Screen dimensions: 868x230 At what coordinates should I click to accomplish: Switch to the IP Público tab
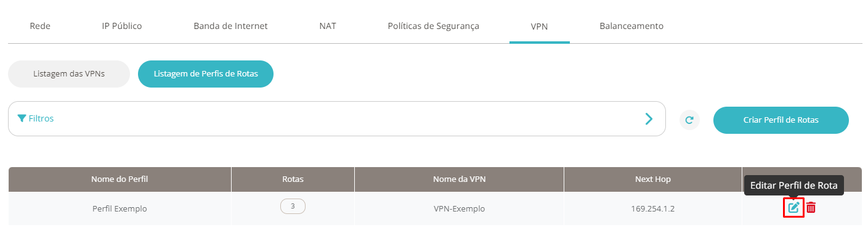[x=122, y=26]
